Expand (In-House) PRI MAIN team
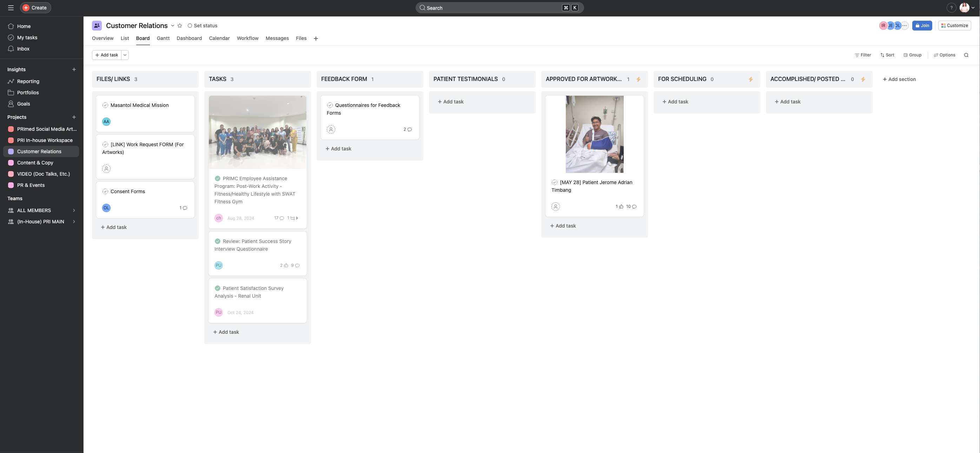Screen dimensions: 980x453 [74, 222]
